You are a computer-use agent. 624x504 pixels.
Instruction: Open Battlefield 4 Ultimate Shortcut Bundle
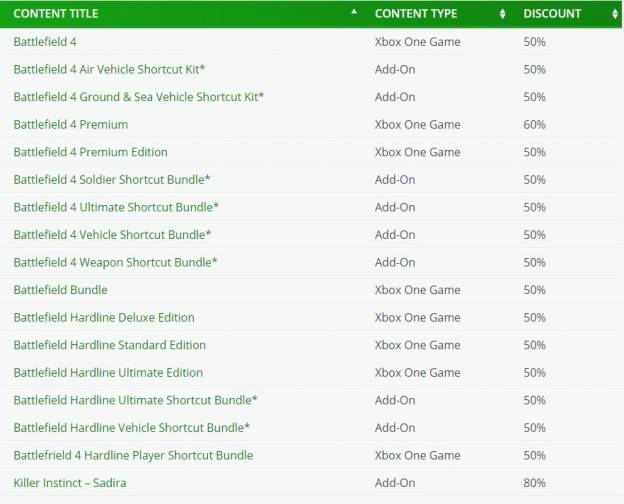(x=116, y=207)
